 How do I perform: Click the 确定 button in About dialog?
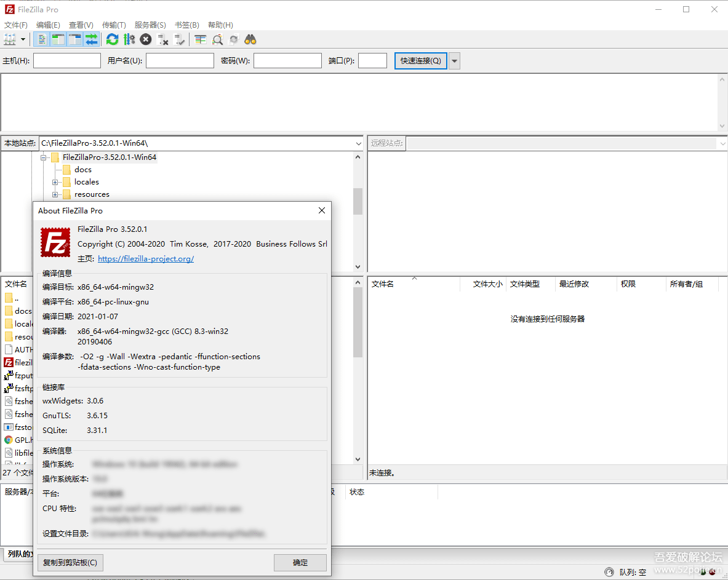[x=300, y=562]
